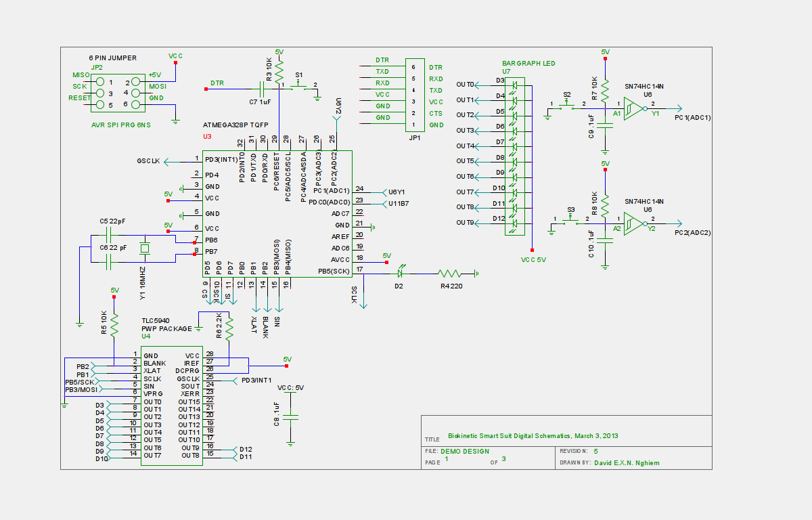Select the D2 LED symbol
812x520 pixels.
(400, 274)
